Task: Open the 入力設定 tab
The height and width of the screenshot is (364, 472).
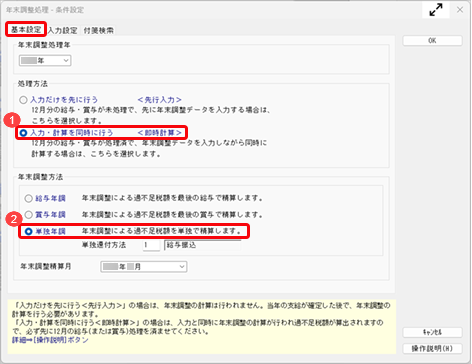Action: (63, 30)
